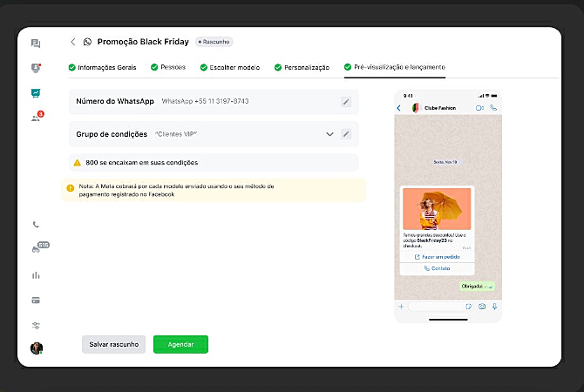Select Pré-visualização e lançamento tab
The width and height of the screenshot is (584, 392).
394,67
